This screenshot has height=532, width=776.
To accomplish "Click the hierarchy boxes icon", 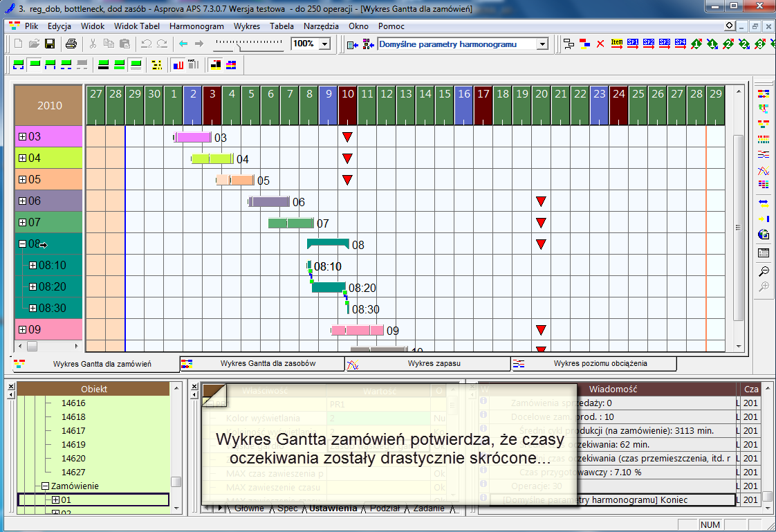I will click(x=569, y=44).
